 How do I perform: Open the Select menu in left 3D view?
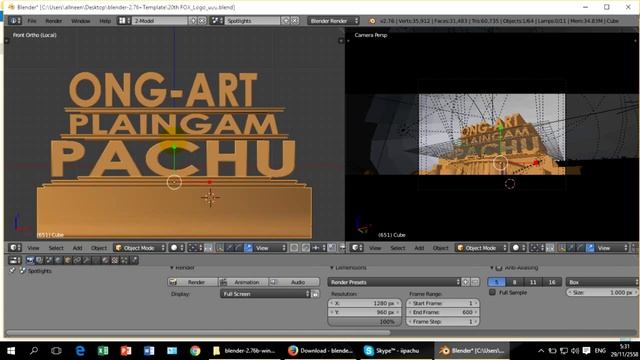click(56, 248)
